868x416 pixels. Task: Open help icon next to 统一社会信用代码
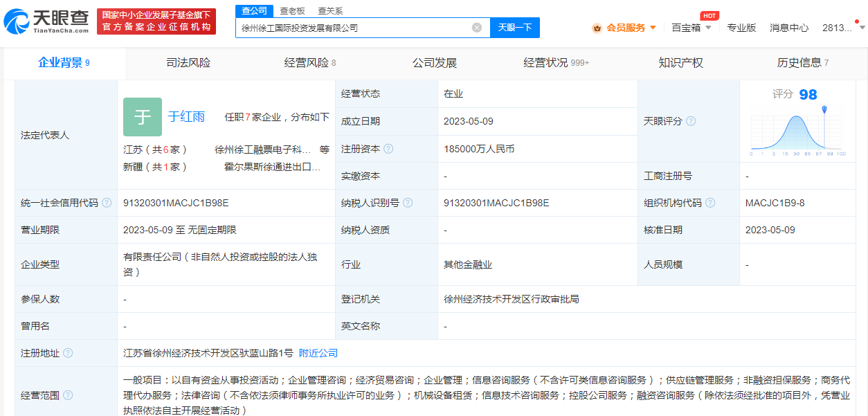pyautogui.click(x=107, y=203)
